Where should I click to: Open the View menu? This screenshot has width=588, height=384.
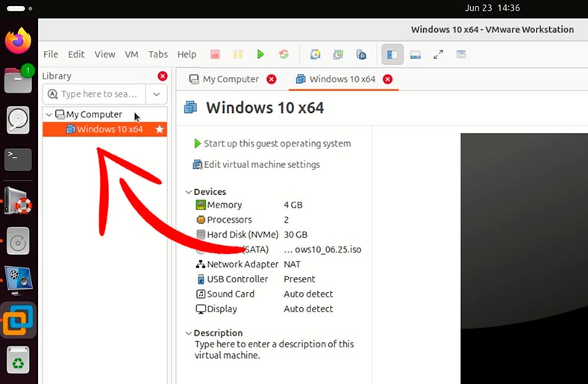click(x=104, y=55)
